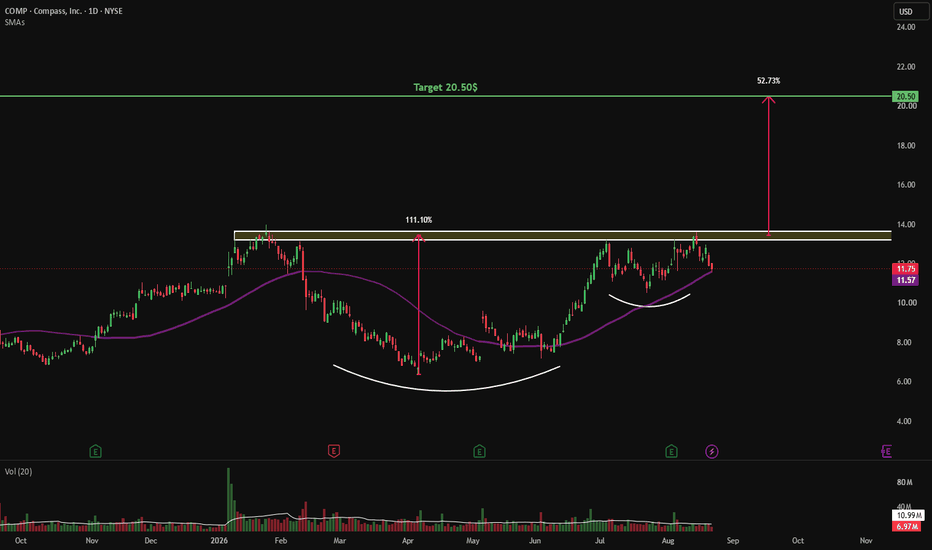Select the yellow resistance zone rectangle
Screen dimensions: 932x550
pos(563,236)
